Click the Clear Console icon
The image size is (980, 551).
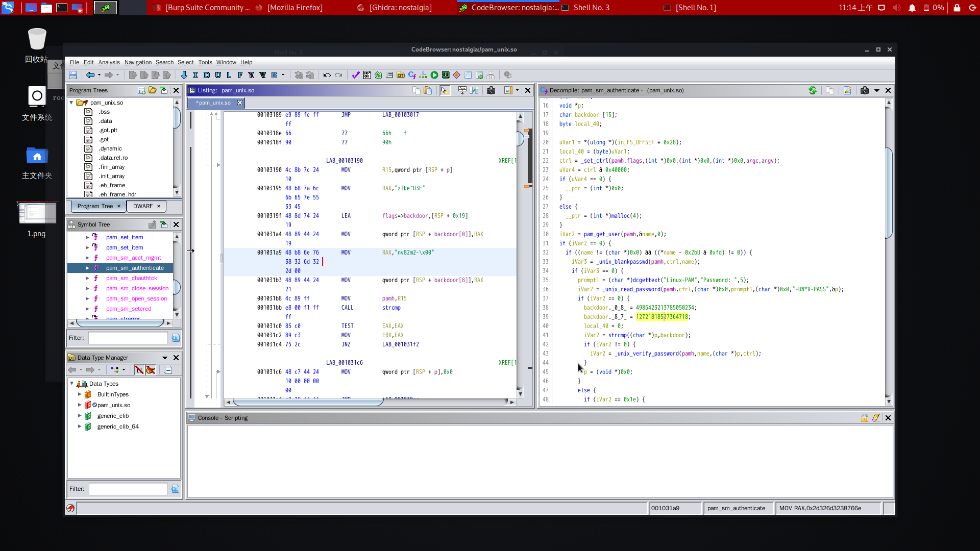876,418
